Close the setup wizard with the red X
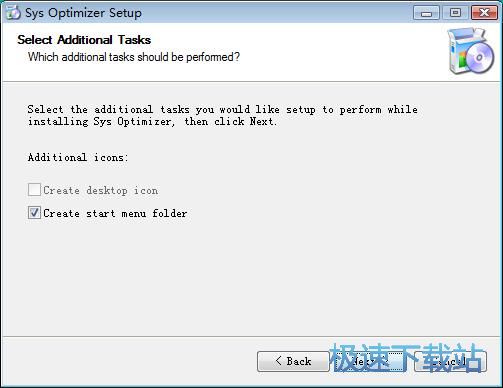This screenshot has height=388, width=503. (484, 13)
